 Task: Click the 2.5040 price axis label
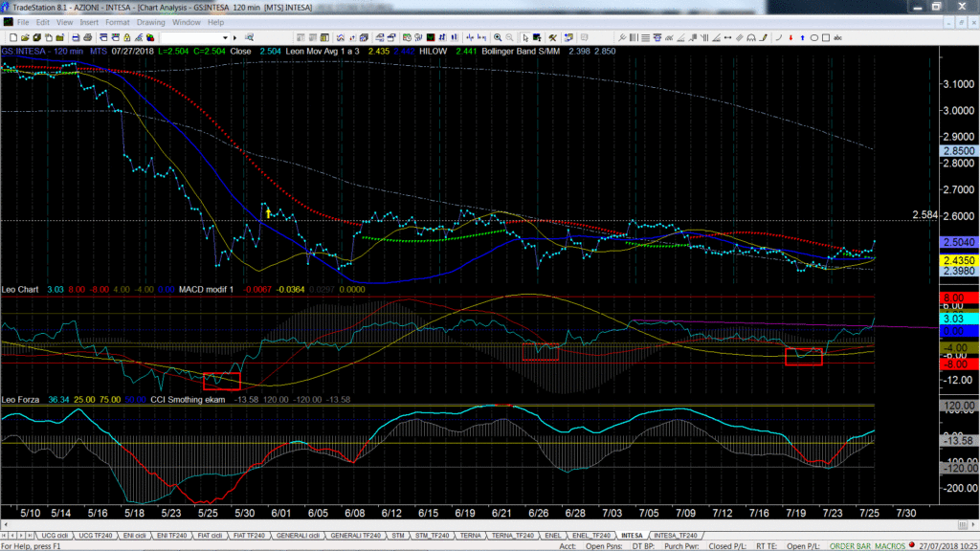(x=959, y=242)
